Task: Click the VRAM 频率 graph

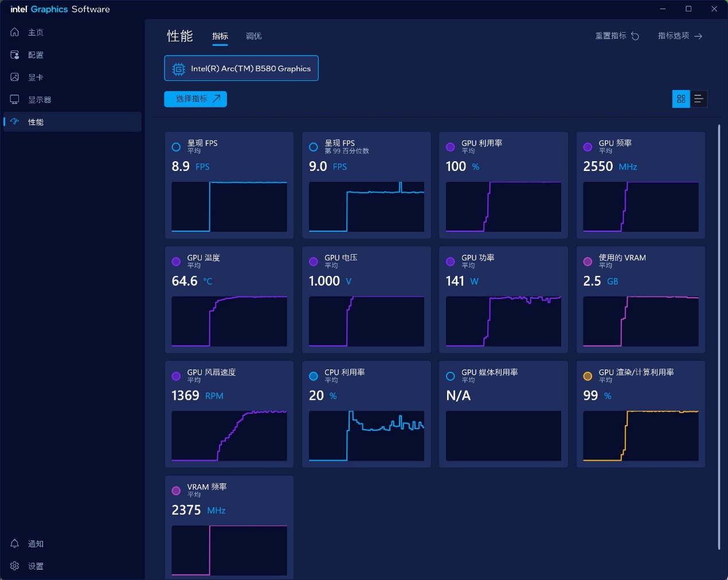Action: tap(229, 550)
